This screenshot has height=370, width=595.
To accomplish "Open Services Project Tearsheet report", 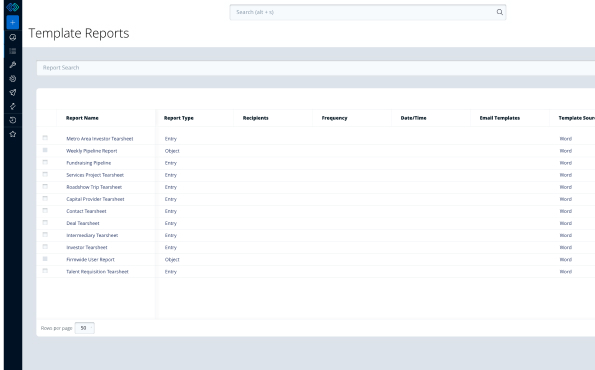I will [95, 175].
